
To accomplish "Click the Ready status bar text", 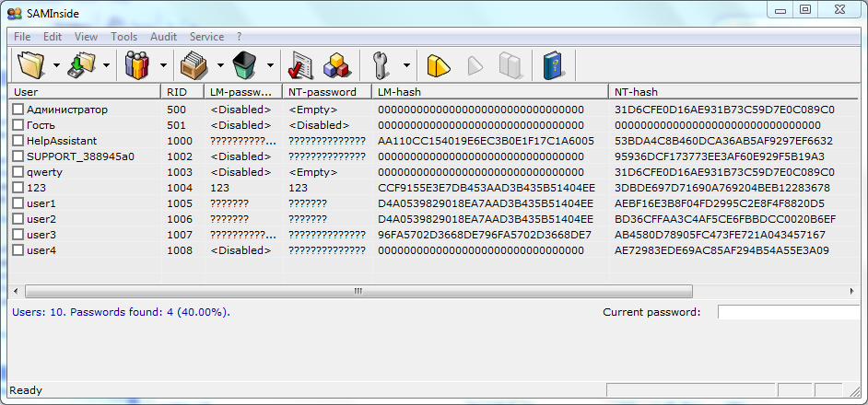I will click(x=26, y=390).
